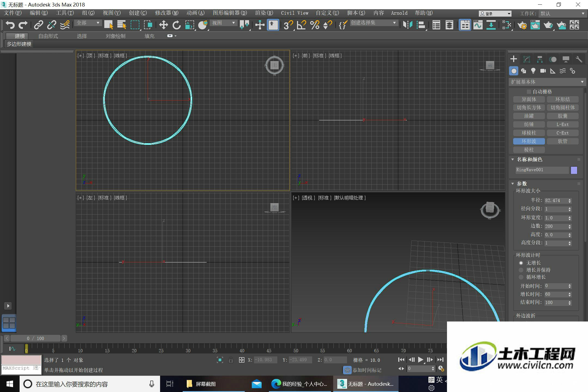Screen dimensions: 588x392
Task: Click the 半径 spinner arrows
Action: click(569, 201)
